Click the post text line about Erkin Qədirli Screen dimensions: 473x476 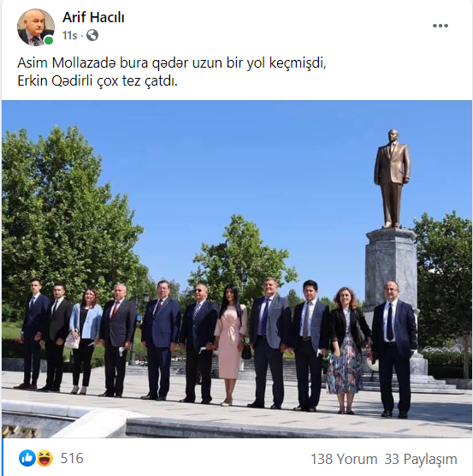click(x=98, y=81)
